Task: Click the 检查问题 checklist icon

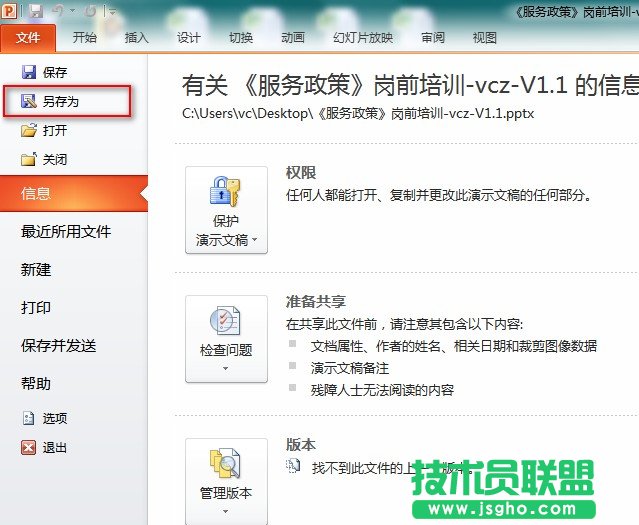Action: 225,321
